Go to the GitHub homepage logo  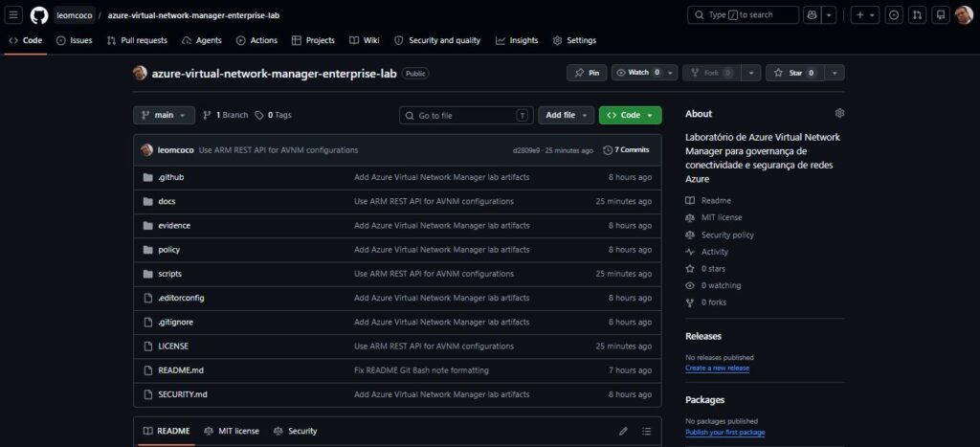point(38,15)
